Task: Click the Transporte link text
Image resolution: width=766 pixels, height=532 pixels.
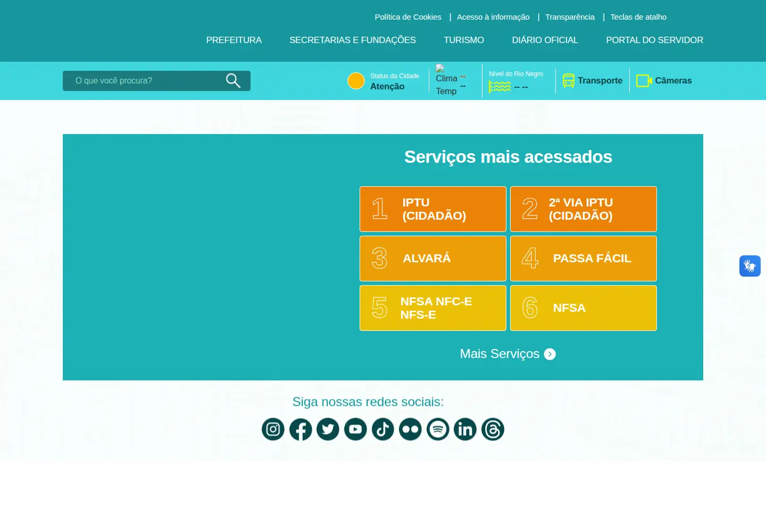Action: (x=600, y=81)
